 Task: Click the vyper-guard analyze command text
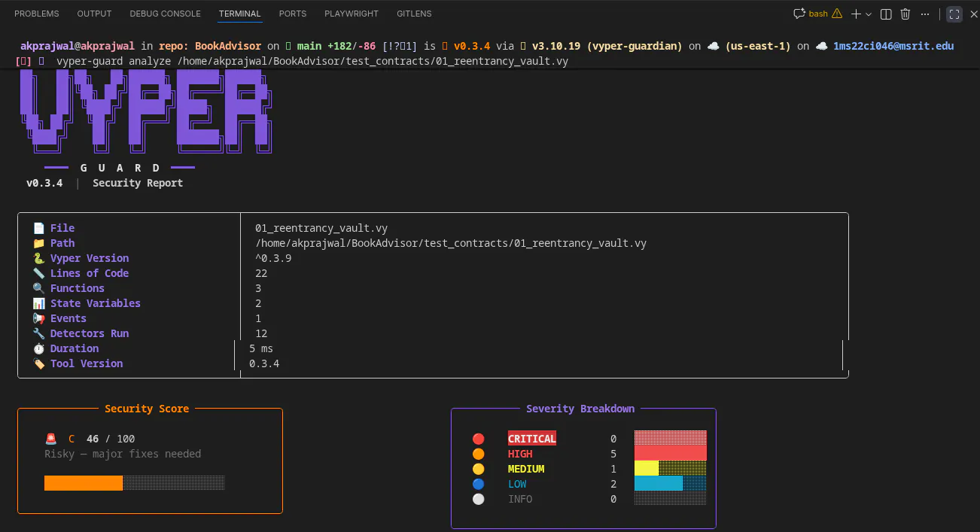[x=312, y=61]
